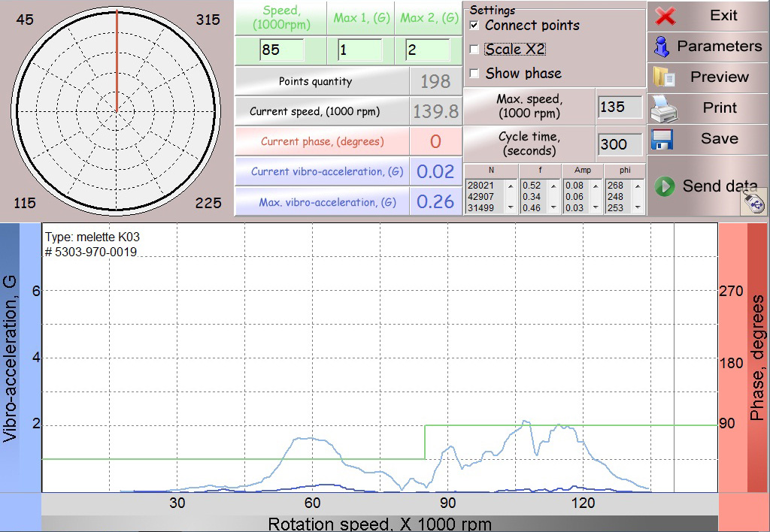
Task: Click the Max 2 (G) input field
Action: (426, 50)
